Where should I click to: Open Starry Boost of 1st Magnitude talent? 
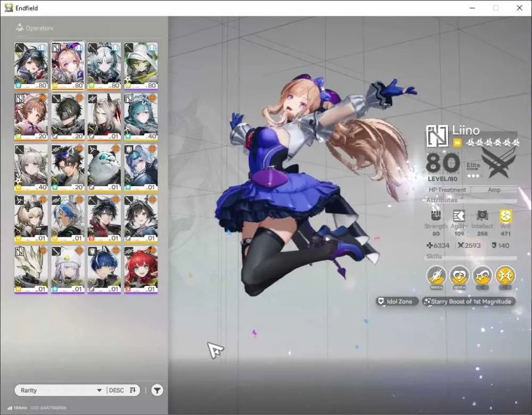(x=469, y=301)
